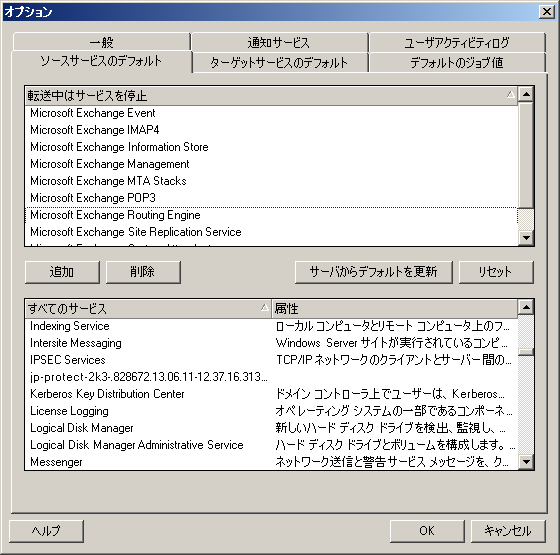Open the デフォルトのジョブ値 tab
The height and width of the screenshot is (555, 560).
(457, 62)
